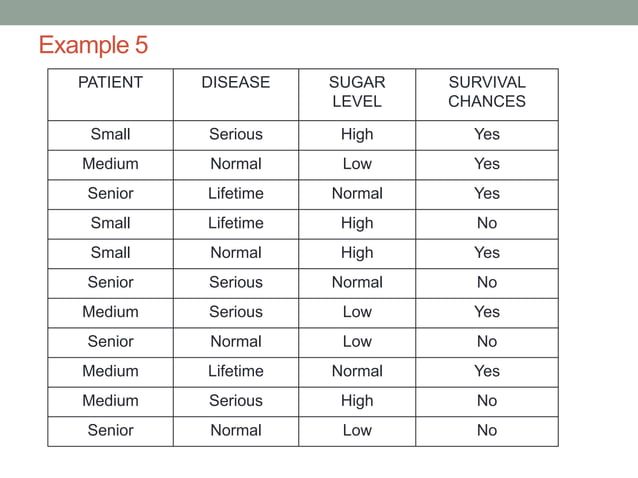Click Lifetime in the Small patient row
638x478 pixels.
coord(236,223)
